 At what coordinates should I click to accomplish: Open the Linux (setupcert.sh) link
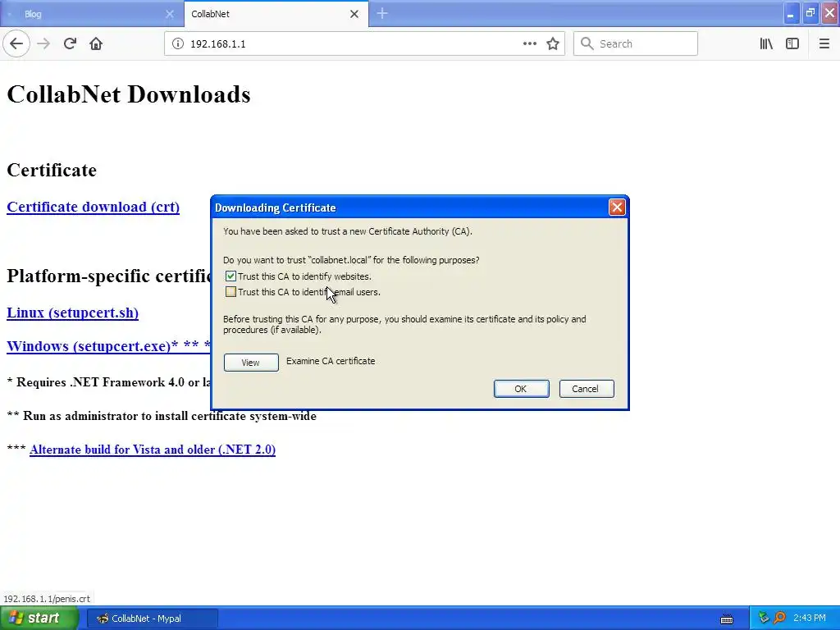[72, 313]
